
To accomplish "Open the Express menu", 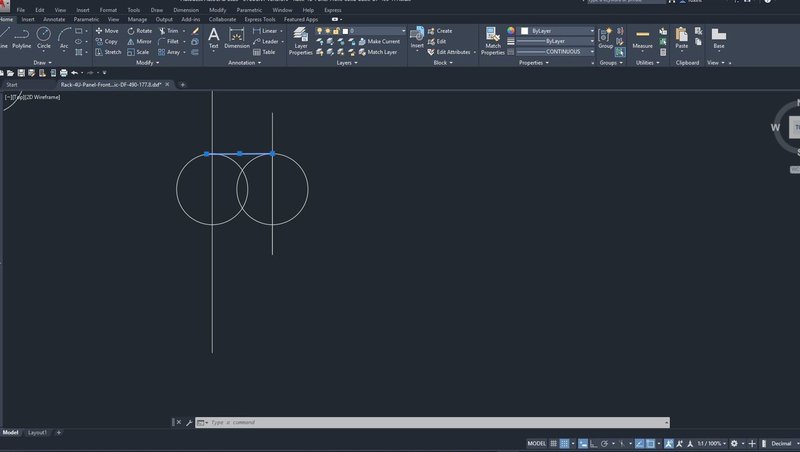I will tap(333, 10).
